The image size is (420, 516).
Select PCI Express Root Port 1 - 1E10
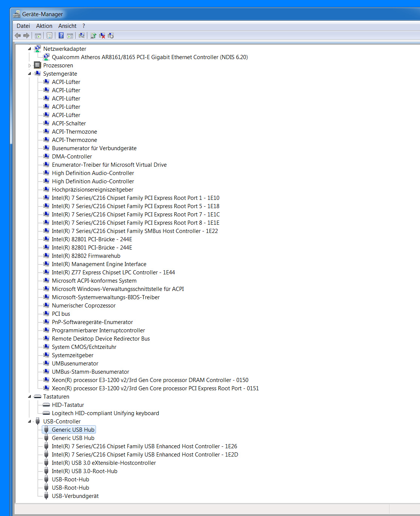pyautogui.click(x=135, y=198)
